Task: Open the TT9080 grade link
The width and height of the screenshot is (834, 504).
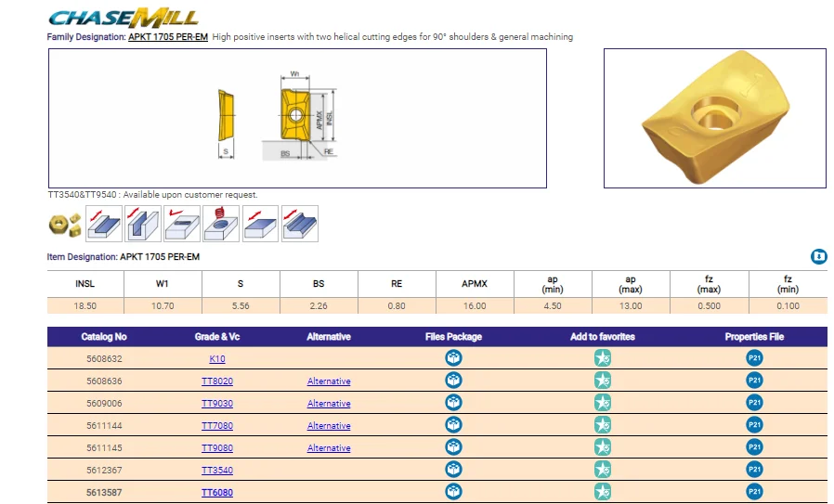Action: tap(217, 448)
